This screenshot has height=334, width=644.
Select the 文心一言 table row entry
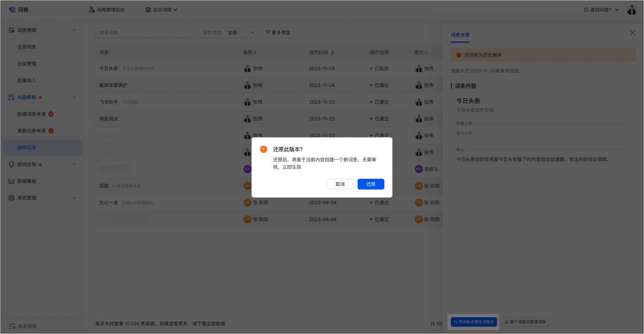pos(109,203)
